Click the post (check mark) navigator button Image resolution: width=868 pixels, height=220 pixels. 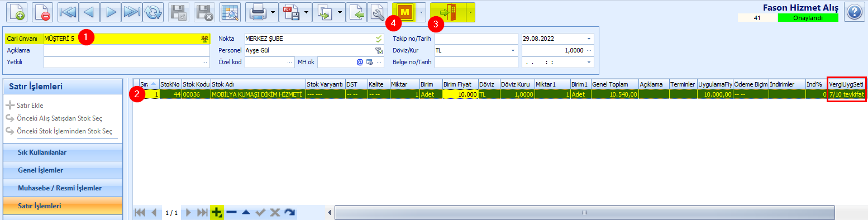coord(260,213)
